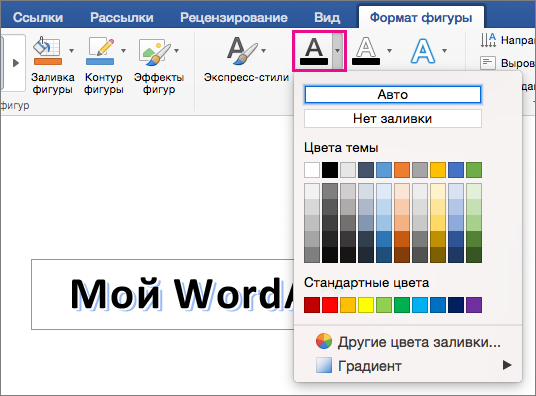The height and width of the screenshot is (396, 536).
Task: Click the Цвета темы heading
Action: point(341,148)
